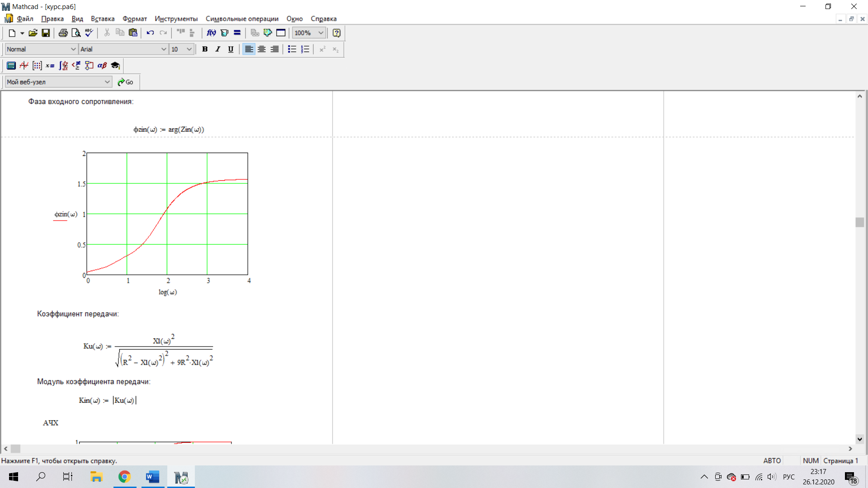Toggle Underline formatting
The height and width of the screenshot is (488, 868).
[231, 49]
